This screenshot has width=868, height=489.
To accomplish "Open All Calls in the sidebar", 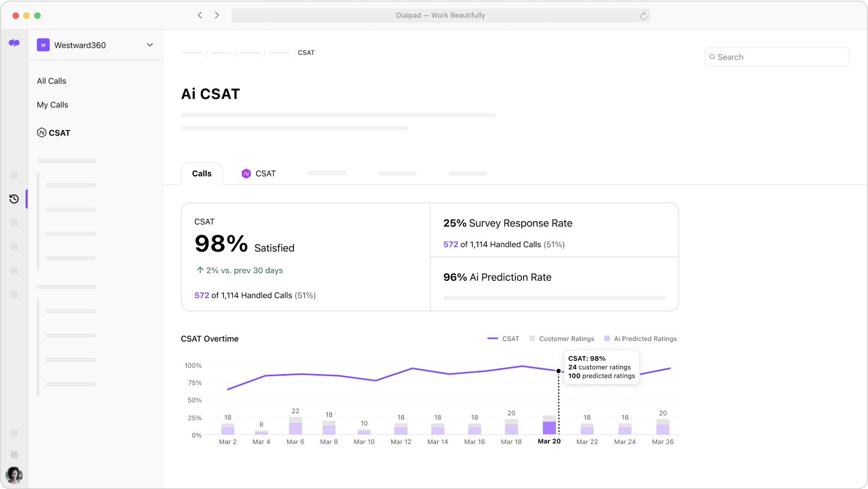I will pos(52,81).
